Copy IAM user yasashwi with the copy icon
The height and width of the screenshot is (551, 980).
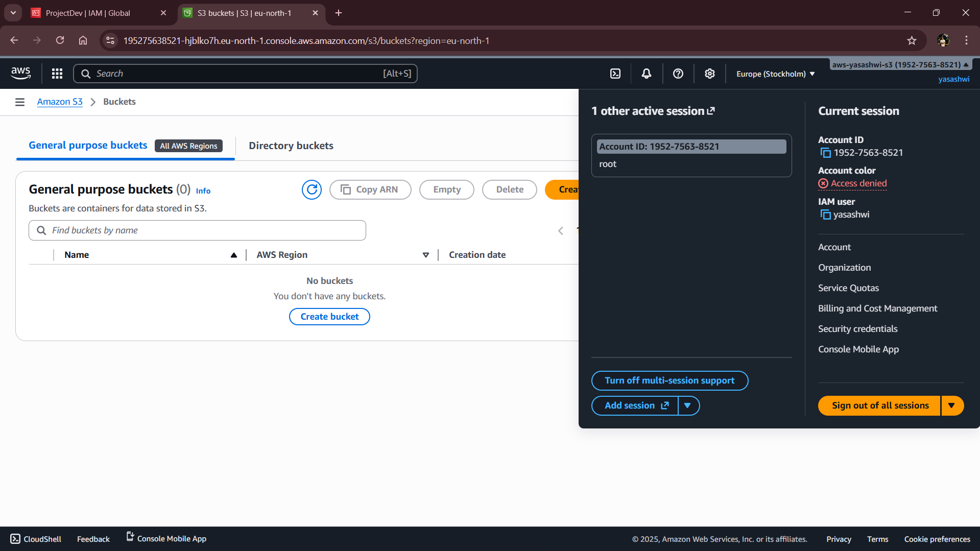[825, 214]
